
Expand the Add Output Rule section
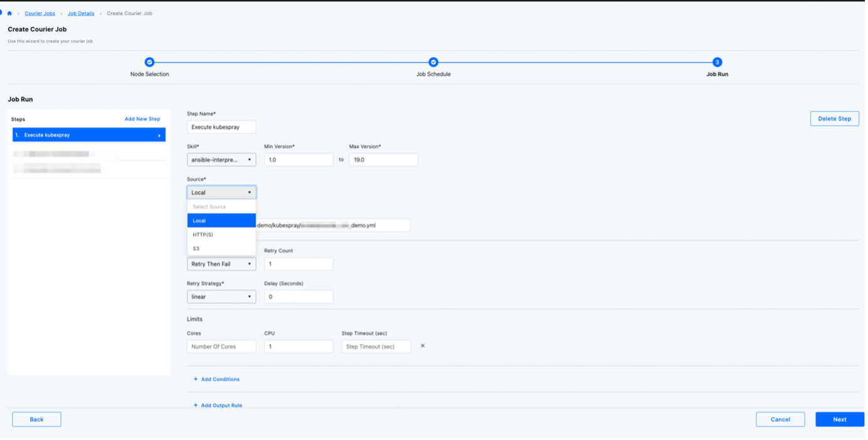click(x=218, y=405)
